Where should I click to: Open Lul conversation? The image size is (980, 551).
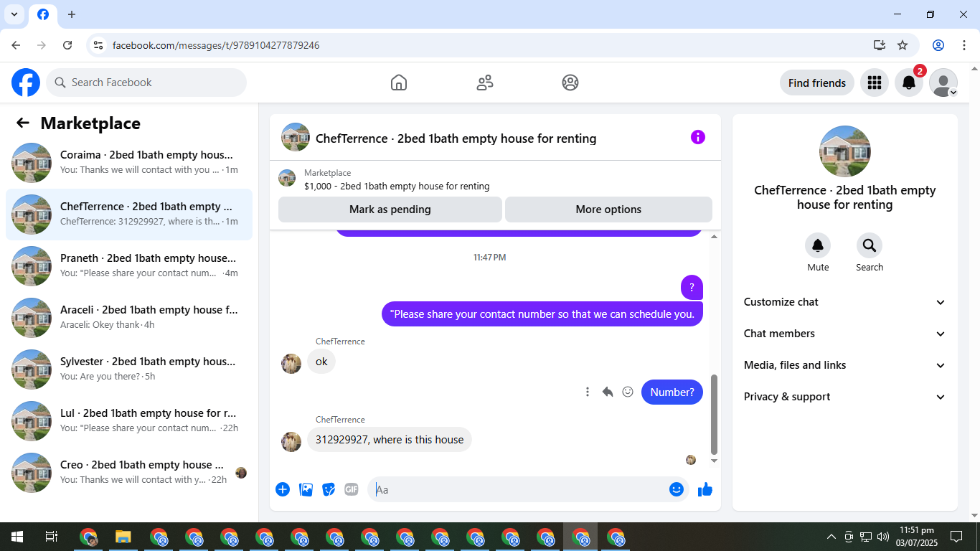pos(129,421)
